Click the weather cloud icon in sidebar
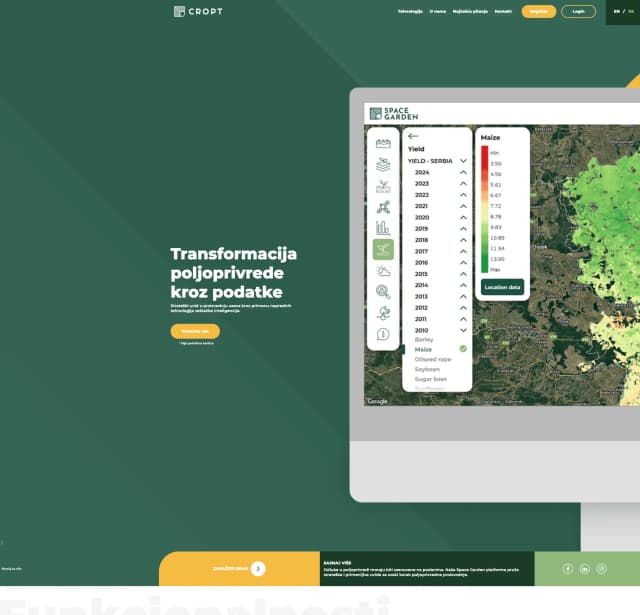The height and width of the screenshot is (615, 640). pos(383,271)
